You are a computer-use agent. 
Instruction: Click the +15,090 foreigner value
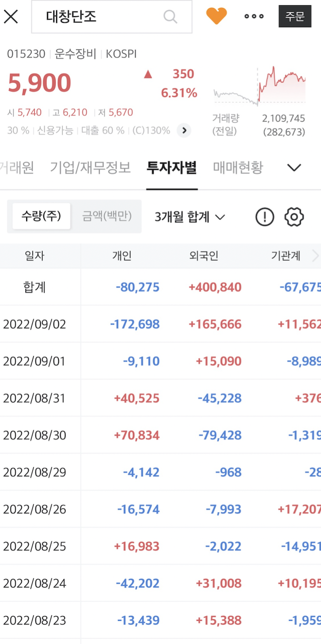[219, 361]
